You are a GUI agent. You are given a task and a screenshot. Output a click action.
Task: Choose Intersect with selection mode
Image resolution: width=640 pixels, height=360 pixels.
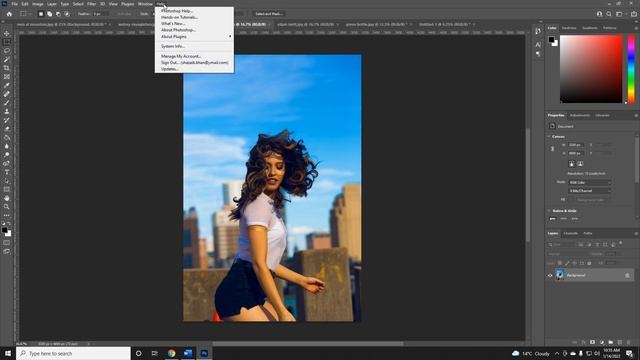pos(67,14)
